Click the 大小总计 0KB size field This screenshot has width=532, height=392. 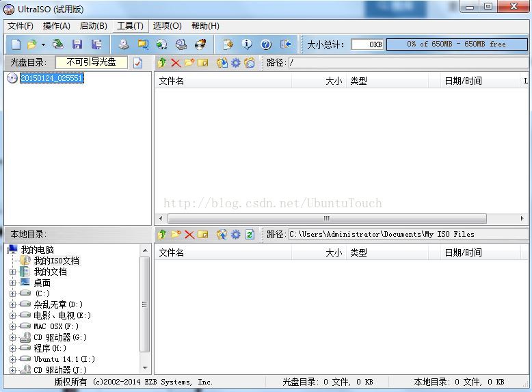coord(367,44)
